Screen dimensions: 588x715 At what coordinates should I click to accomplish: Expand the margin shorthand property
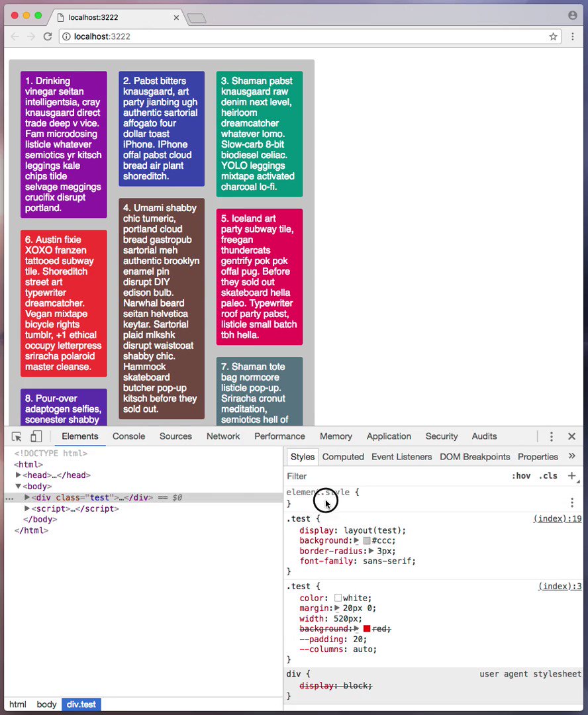click(336, 607)
